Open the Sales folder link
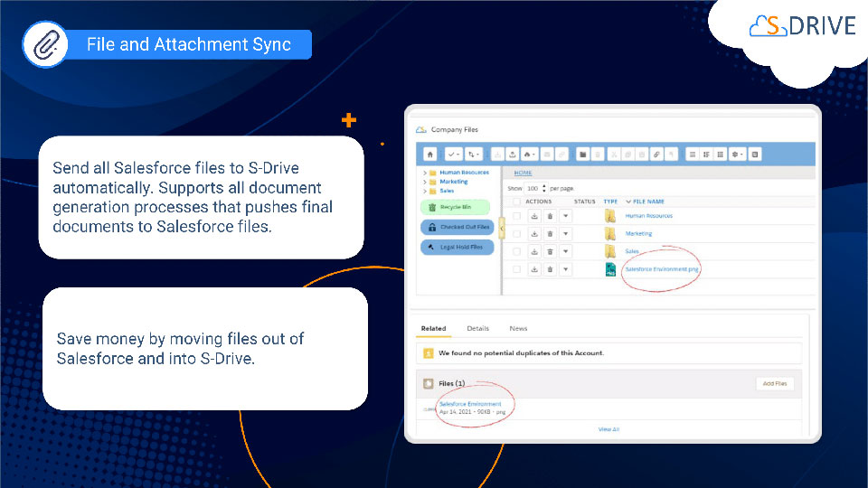Image resolution: width=868 pixels, height=488 pixels. (x=632, y=251)
